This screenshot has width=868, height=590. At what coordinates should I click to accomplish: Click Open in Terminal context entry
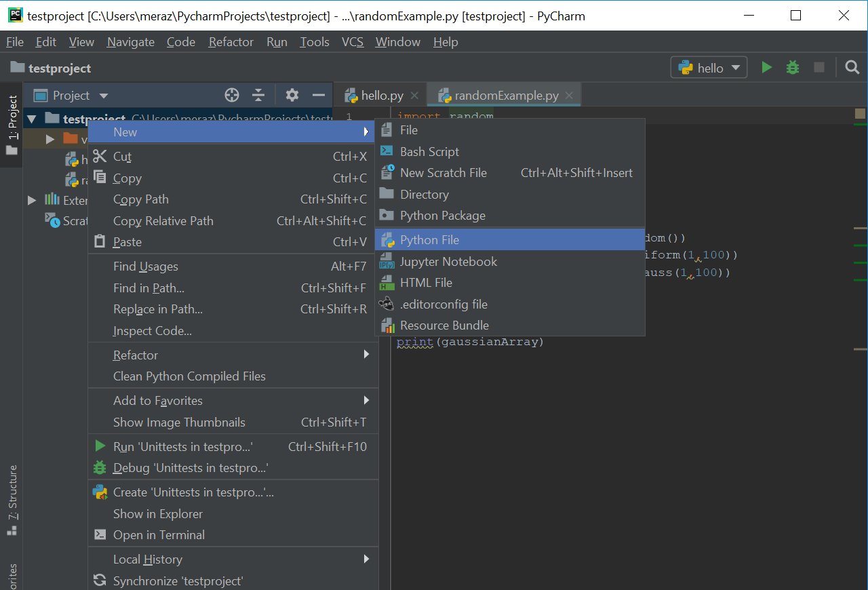pyautogui.click(x=159, y=535)
